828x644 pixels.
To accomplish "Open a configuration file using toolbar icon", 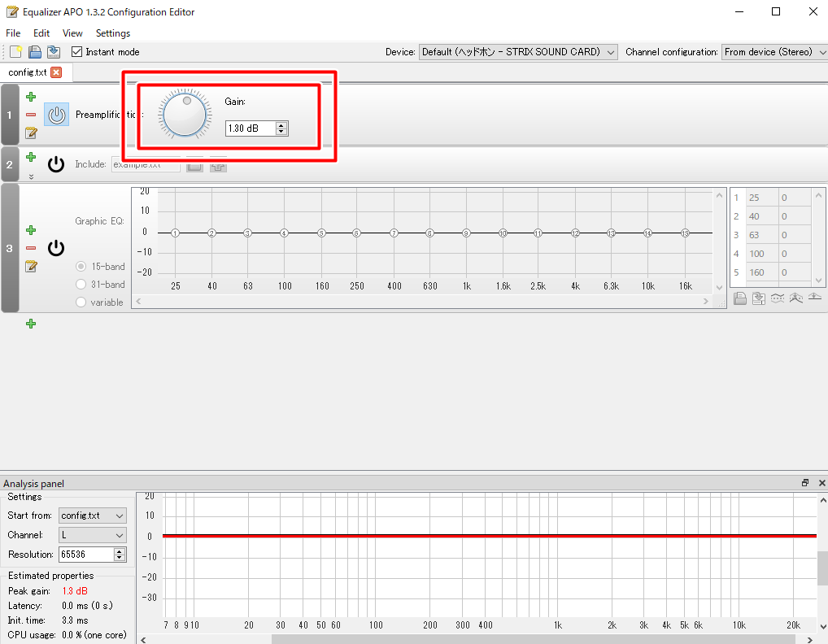I will (35, 52).
